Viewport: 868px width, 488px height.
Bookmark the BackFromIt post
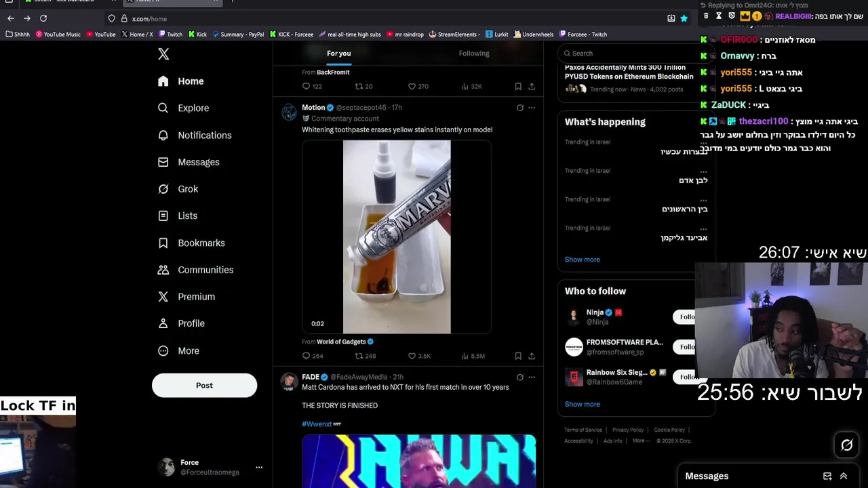click(518, 86)
